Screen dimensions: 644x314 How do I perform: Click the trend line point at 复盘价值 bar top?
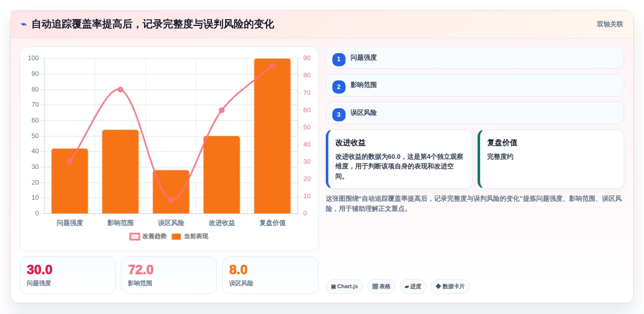272,66
